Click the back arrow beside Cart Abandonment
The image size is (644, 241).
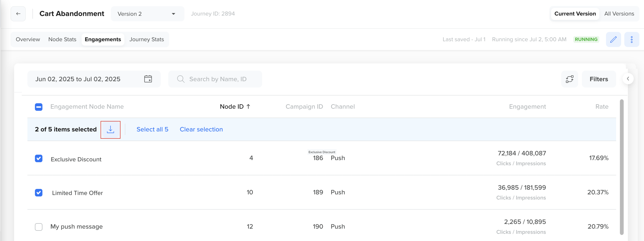(18, 14)
